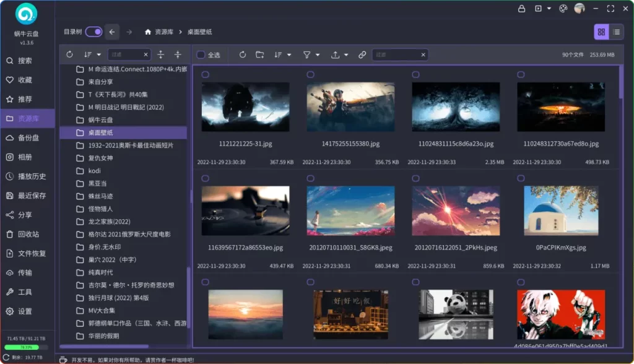The height and width of the screenshot is (364, 634).
Task: Expand all tree folders icon
Action: tap(160, 54)
